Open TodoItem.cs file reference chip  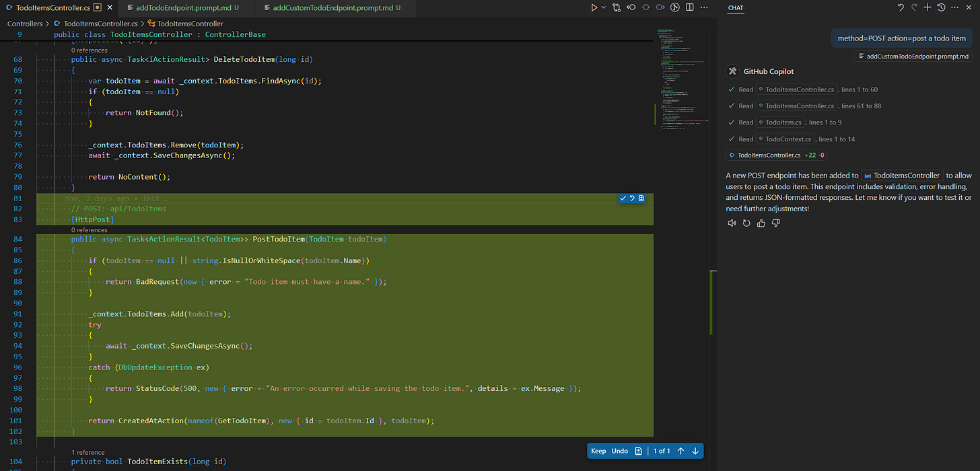click(781, 122)
